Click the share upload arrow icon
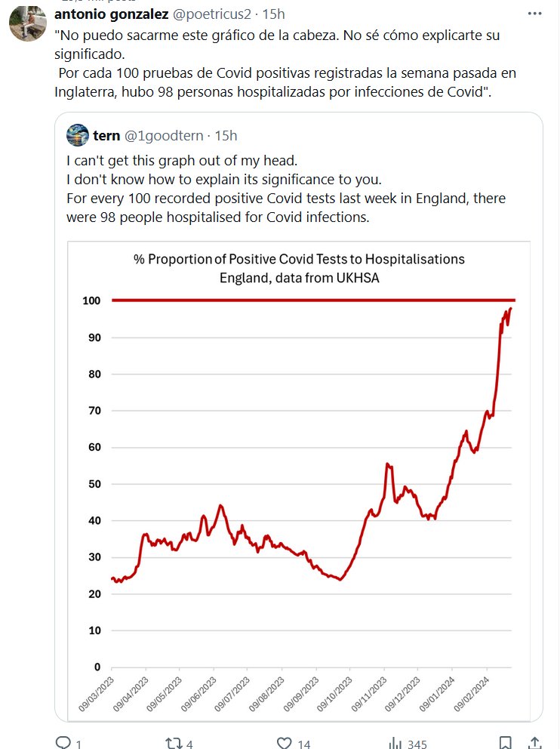The image size is (560, 749). (534, 742)
